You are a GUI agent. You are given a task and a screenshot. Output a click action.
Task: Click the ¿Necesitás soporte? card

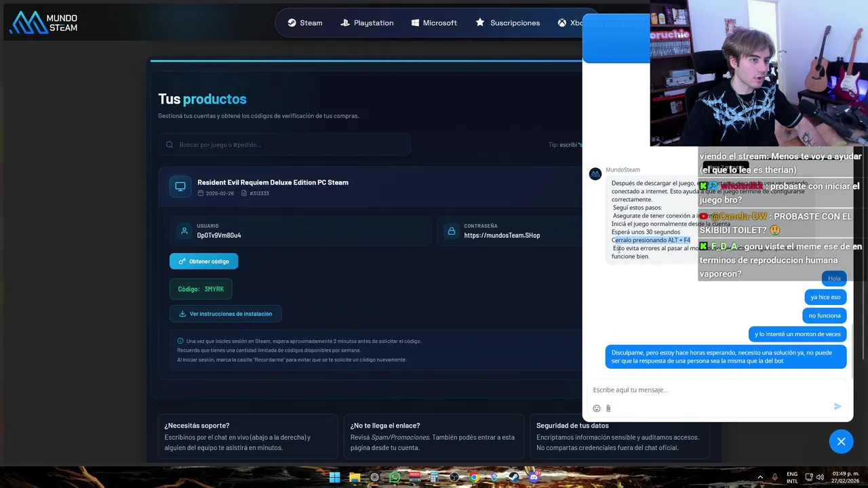tap(248, 436)
